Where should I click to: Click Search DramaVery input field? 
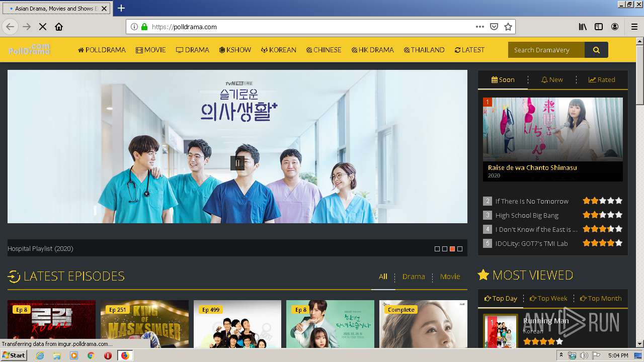(x=546, y=50)
